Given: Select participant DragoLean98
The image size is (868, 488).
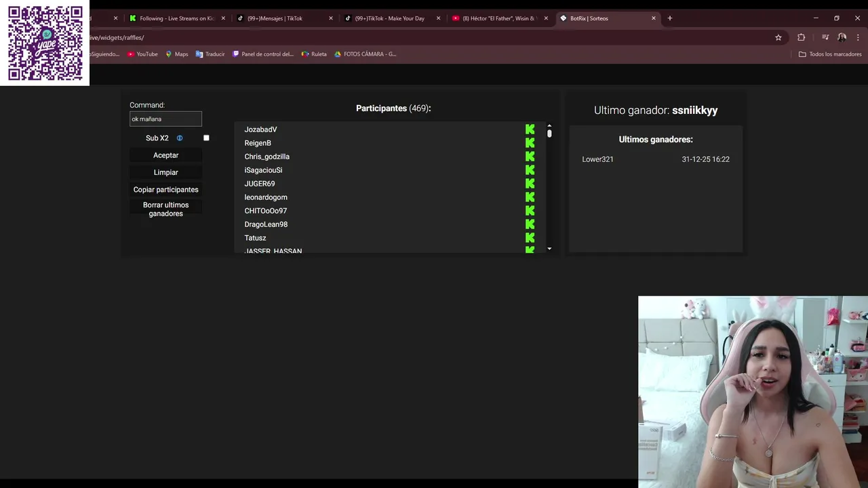Looking at the screenshot, I should (x=267, y=224).
